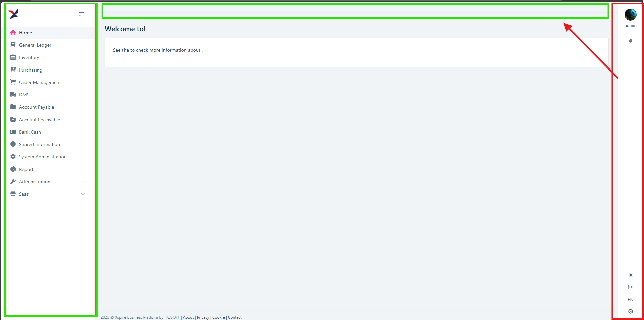The image size is (644, 320).
Task: Click the Order Management shopping cart icon
Action: coord(13,82)
